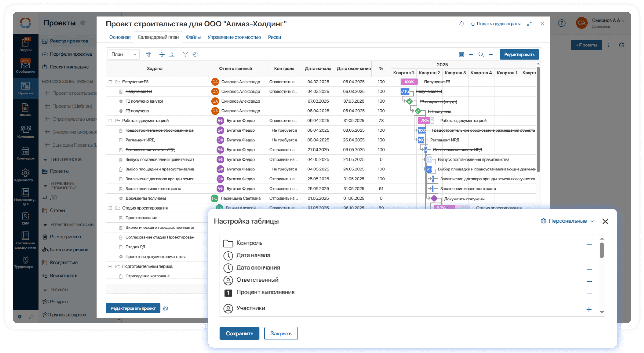Image resolution: width=644 pixels, height=353 pixels.
Task: Open the notifications bell icon
Action: 461,24
